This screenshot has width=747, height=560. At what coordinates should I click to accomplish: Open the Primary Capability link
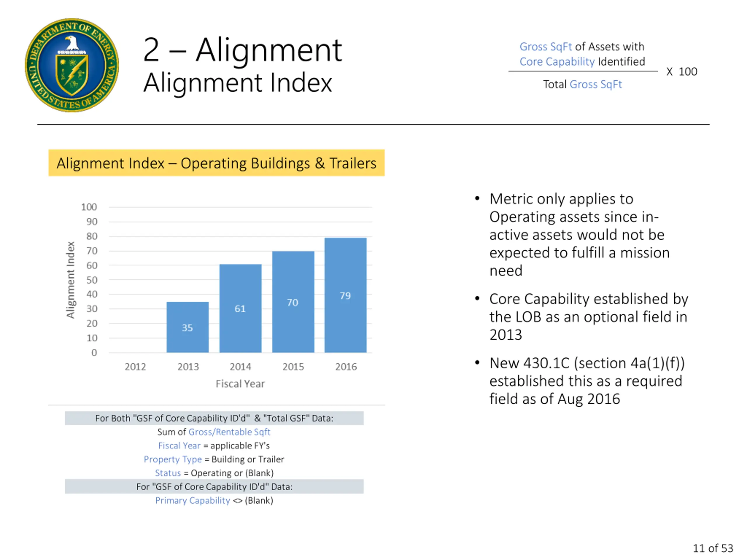tap(193, 500)
